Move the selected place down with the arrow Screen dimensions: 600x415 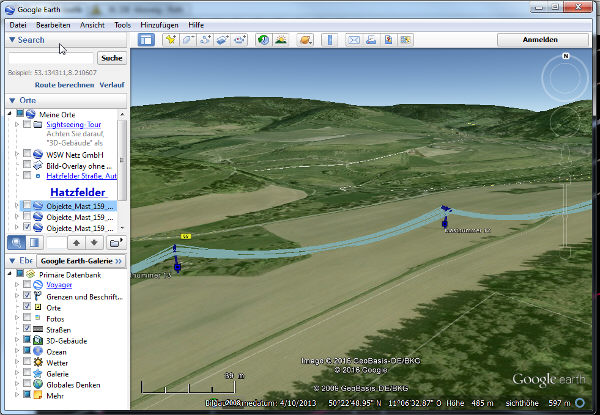[x=94, y=242]
